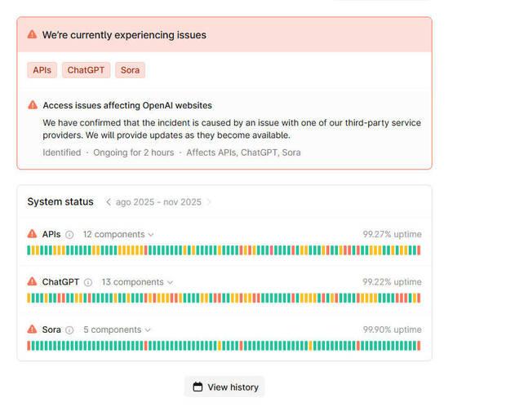Click the warning icon beside Access issues
The height and width of the screenshot is (420, 506).
point(32,105)
